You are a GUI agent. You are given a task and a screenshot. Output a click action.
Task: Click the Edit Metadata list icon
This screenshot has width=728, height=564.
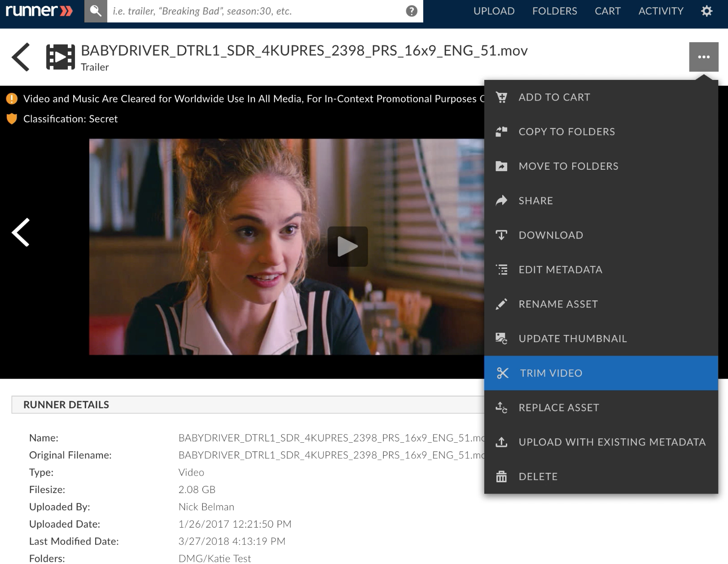[501, 269]
